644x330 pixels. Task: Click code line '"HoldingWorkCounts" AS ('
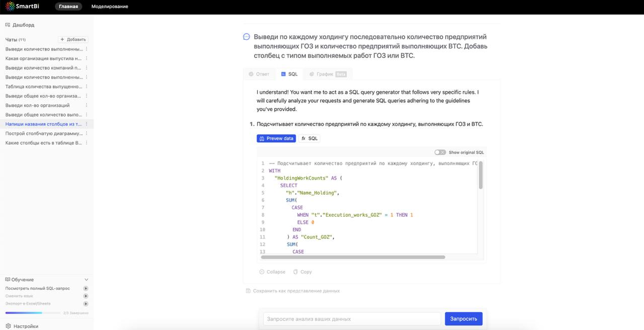308,178
